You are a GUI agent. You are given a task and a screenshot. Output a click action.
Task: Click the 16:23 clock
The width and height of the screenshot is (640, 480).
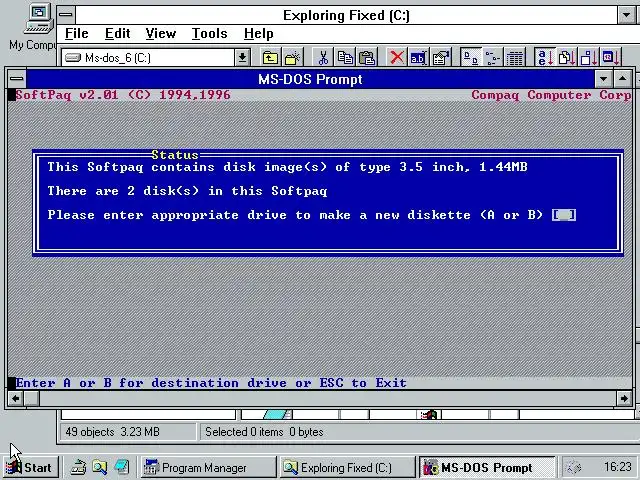[618, 467]
